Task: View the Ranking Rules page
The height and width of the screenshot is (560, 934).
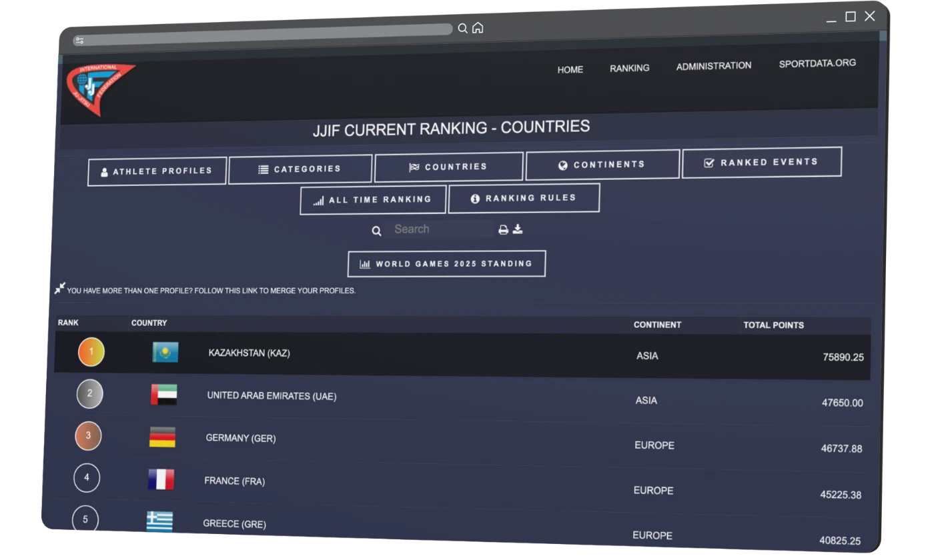Action: pyautogui.click(x=524, y=199)
